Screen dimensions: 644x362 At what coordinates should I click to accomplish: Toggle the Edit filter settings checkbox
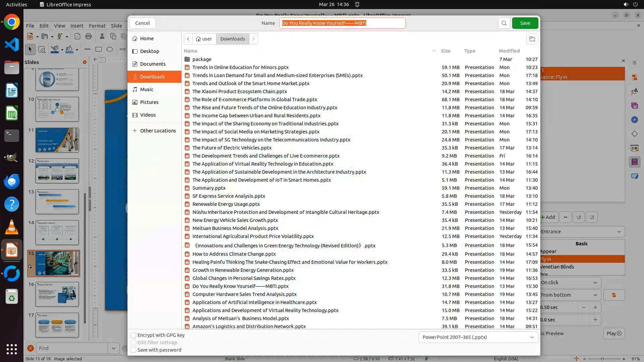click(x=133, y=343)
